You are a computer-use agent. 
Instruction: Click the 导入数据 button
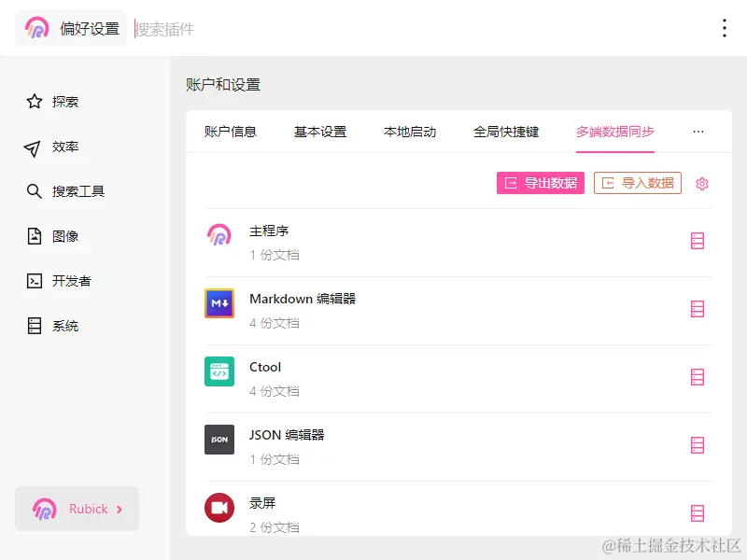(x=638, y=183)
